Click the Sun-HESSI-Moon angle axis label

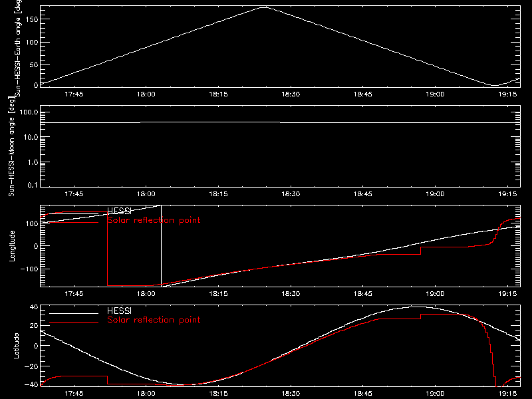pos(11,146)
